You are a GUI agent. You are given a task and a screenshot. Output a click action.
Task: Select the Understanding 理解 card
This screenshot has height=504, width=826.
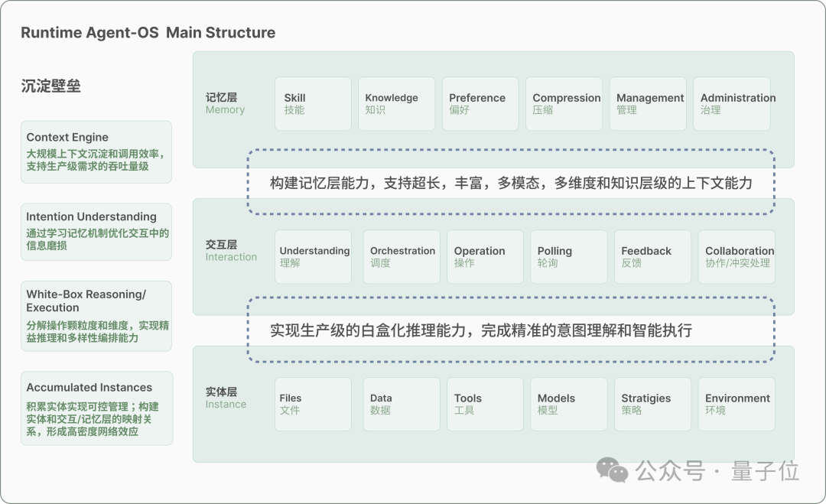313,256
